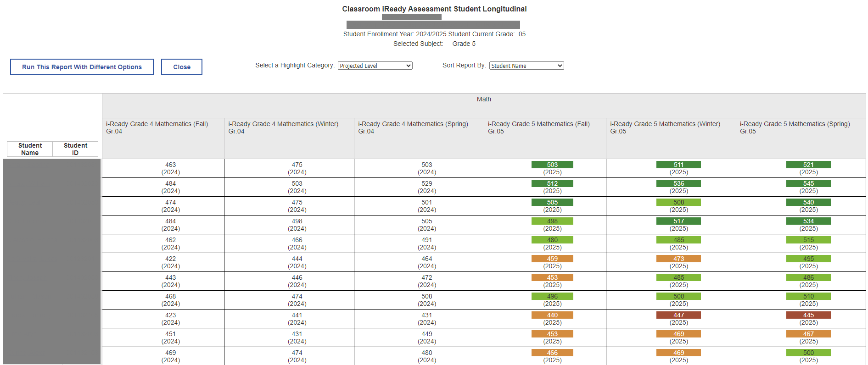Click the dark green 540 score
Viewport: 868px width, 365px height.
(x=808, y=202)
